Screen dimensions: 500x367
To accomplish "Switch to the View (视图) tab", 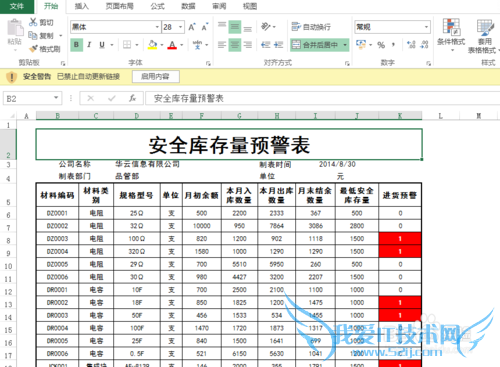I will tap(250, 6).
